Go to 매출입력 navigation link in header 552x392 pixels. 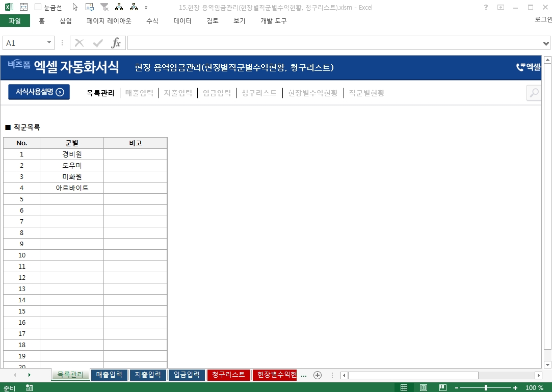140,93
